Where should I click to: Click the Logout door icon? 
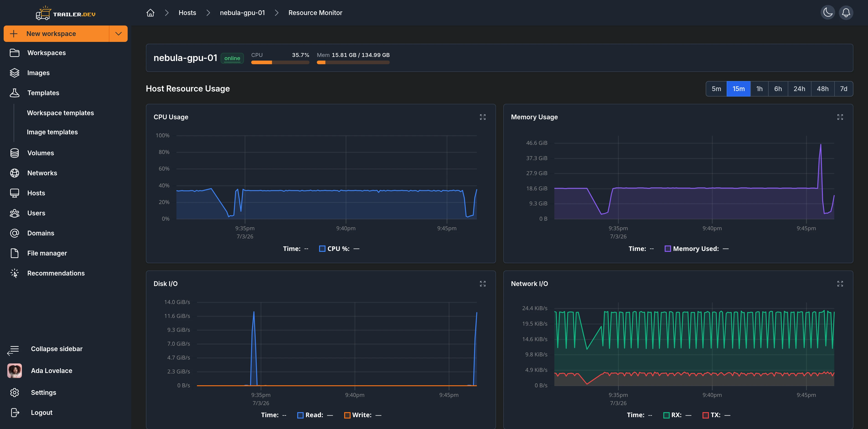click(x=15, y=413)
